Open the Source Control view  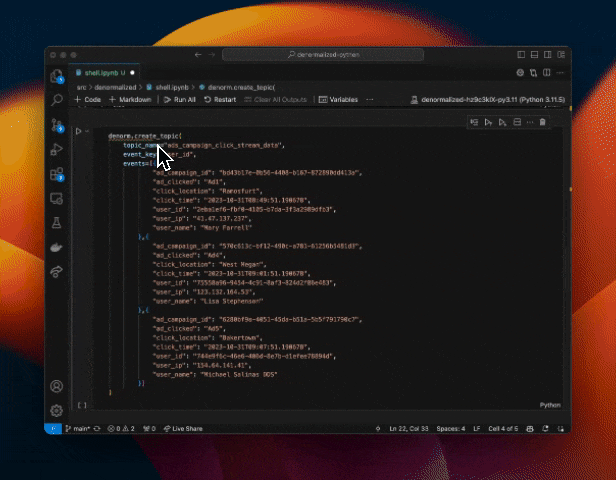pos(57,125)
